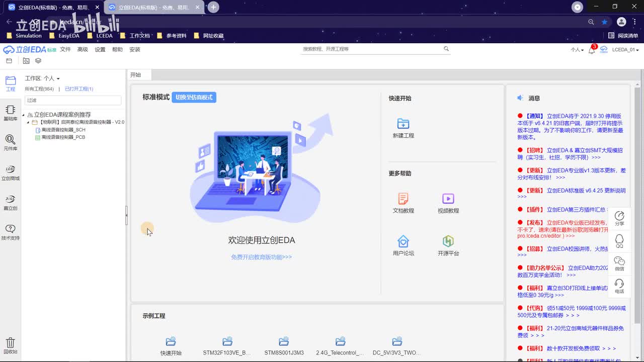Click the 电话 phone contact icon
Image resolution: width=644 pixels, height=362 pixels.
(619, 286)
